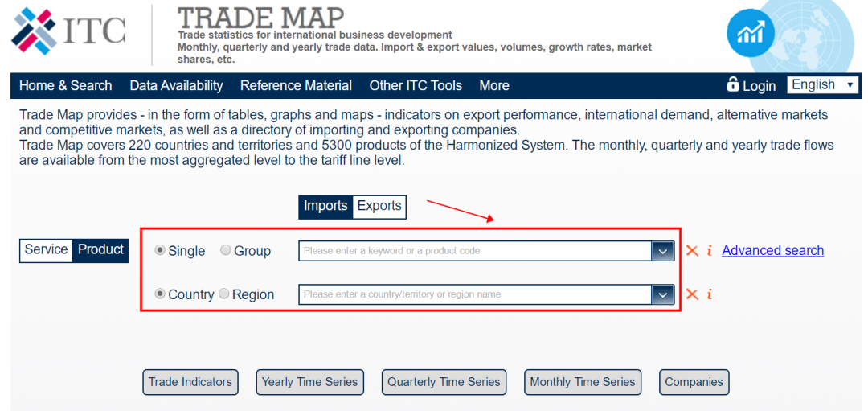Open Other ITC Tools menu
Image resolution: width=868 pixels, height=411 pixels.
416,86
